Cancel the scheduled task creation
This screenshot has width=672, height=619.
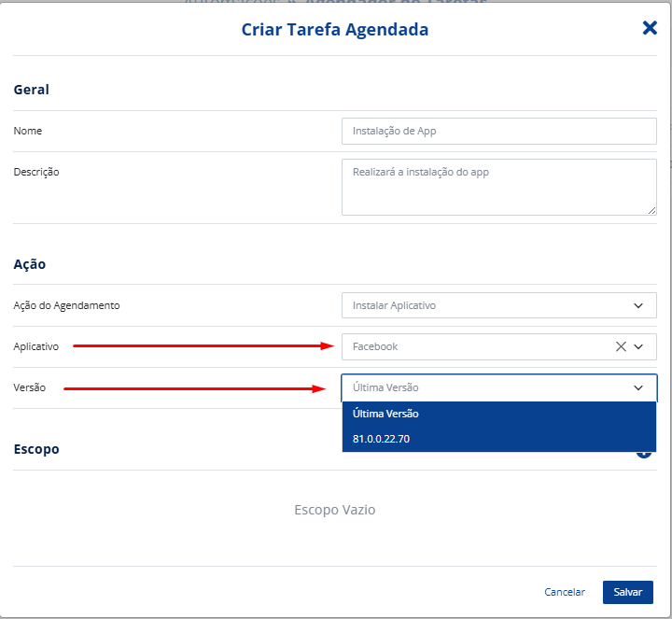click(565, 592)
